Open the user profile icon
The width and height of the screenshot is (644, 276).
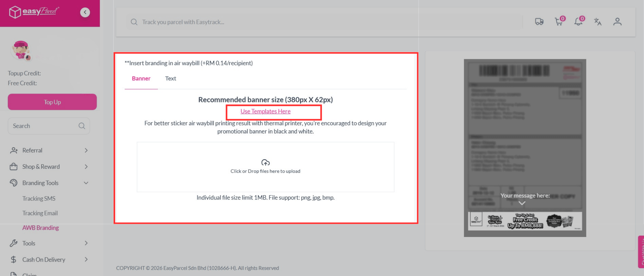click(617, 22)
